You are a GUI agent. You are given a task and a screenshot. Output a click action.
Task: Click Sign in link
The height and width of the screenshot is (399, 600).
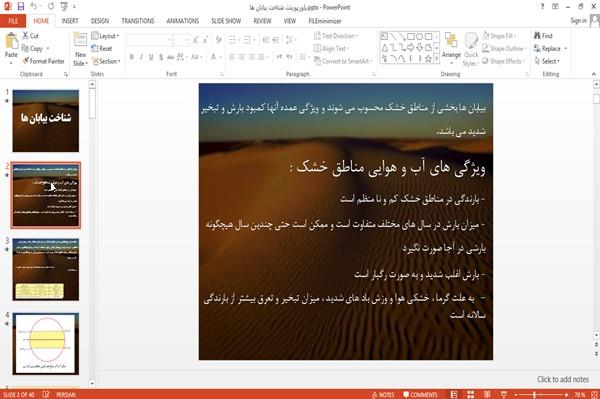(x=578, y=21)
